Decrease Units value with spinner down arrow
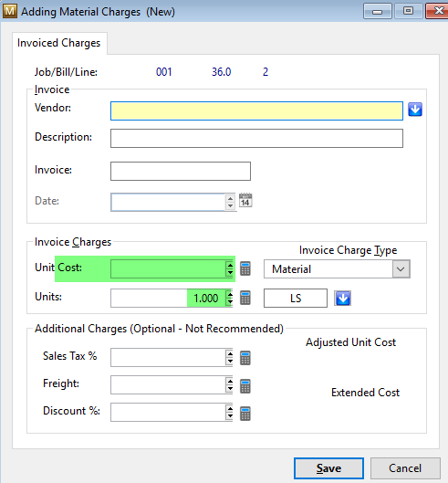448x483 pixels. pos(230,302)
